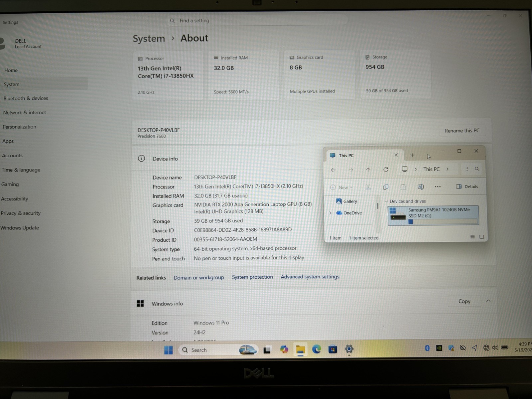
Task: Click the Installed RAM 32.0 GB card
Action: pos(243,75)
